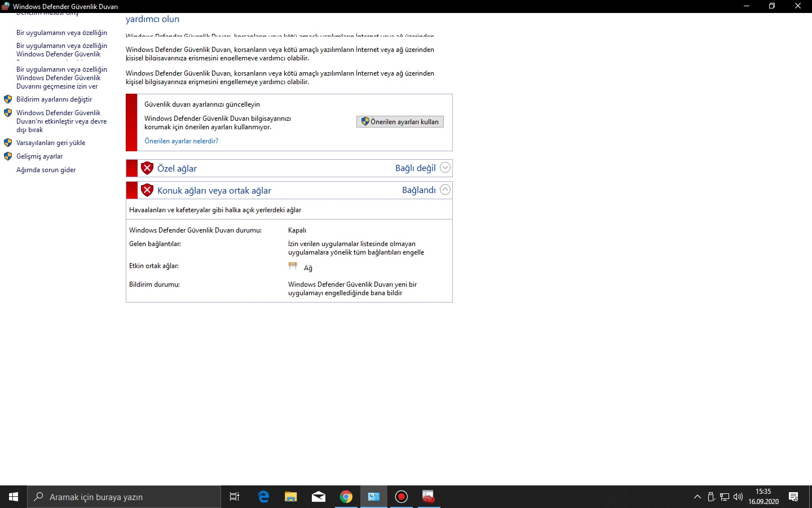
Task: Open the Mail app on the taskbar
Action: point(319,497)
